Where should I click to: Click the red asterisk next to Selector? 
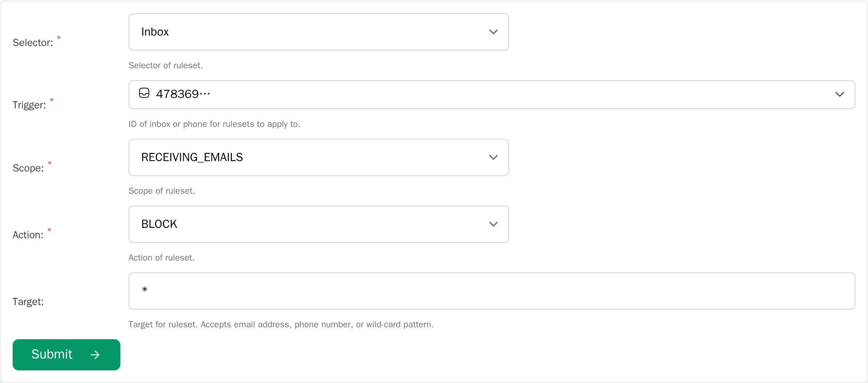click(x=59, y=37)
